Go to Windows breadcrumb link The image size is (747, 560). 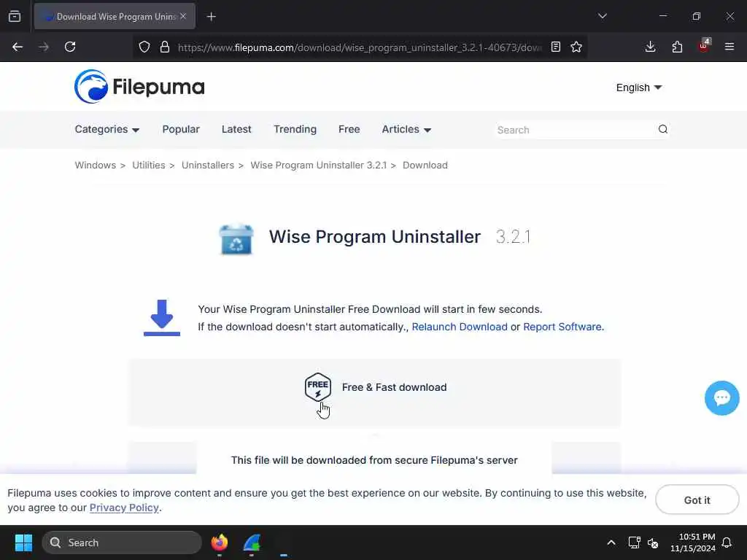coord(96,166)
